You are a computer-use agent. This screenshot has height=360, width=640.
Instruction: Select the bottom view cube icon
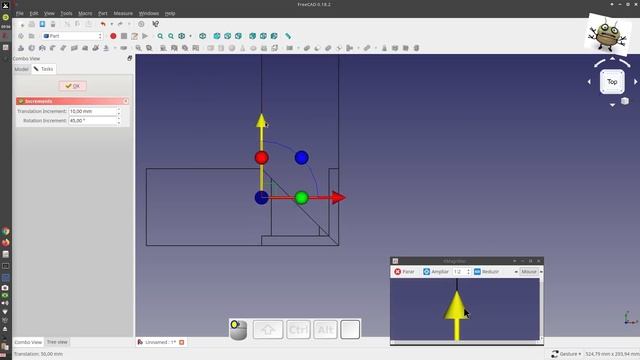(x=263, y=36)
